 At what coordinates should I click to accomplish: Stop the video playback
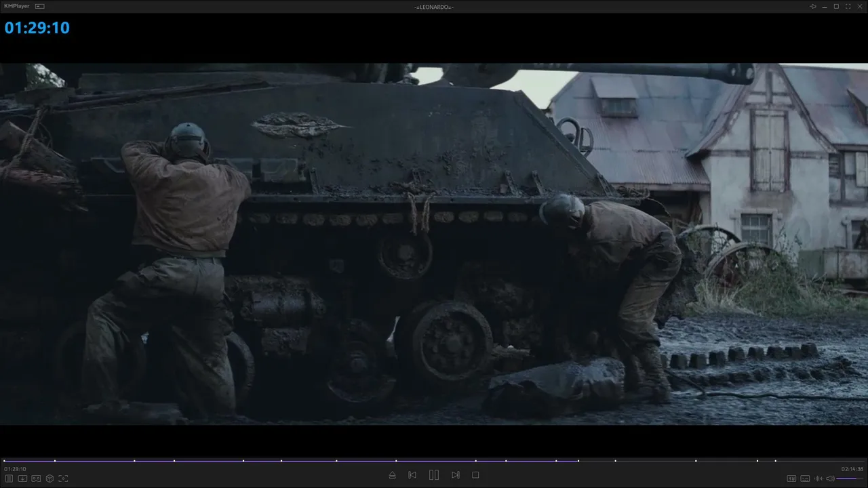(x=475, y=475)
